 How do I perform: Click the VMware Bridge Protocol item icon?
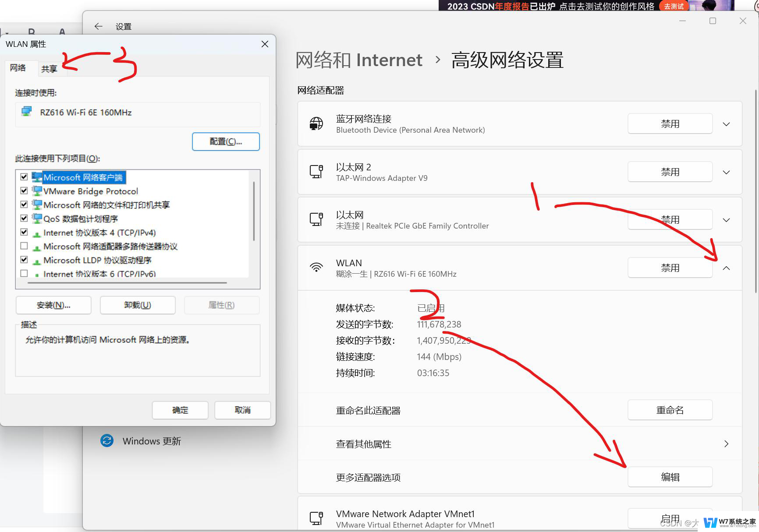click(37, 191)
